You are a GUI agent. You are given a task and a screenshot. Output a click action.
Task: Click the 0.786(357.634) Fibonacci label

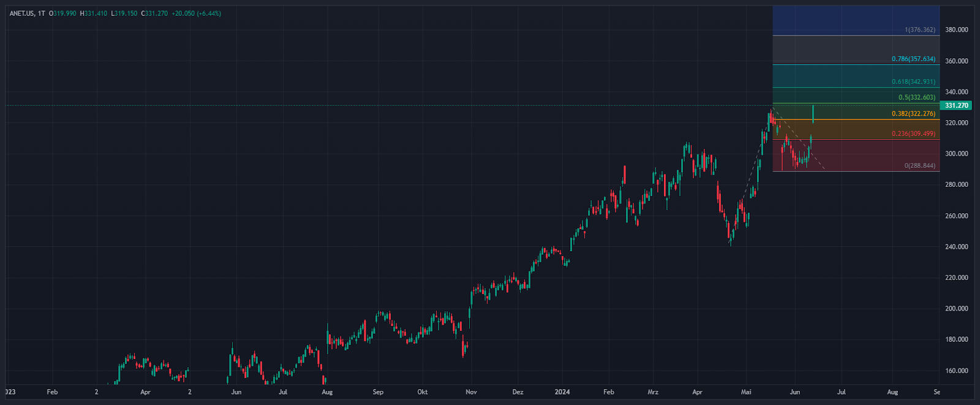tap(913, 59)
